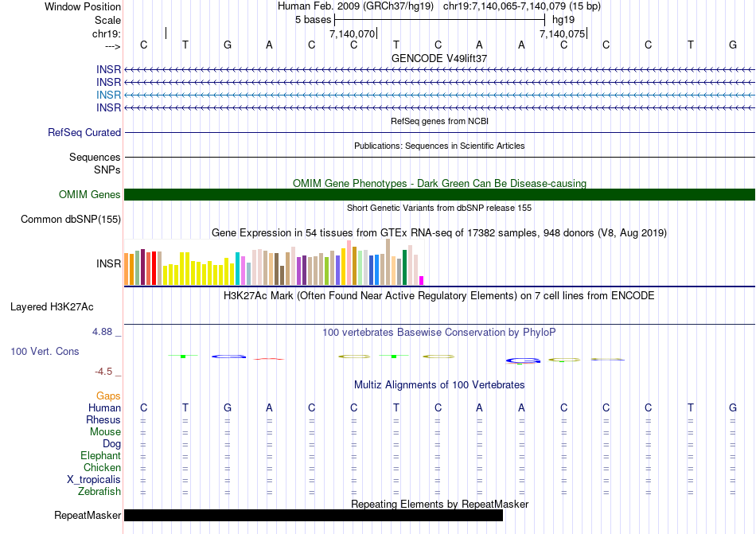Image resolution: width=756 pixels, height=534 pixels.
Task: Select the RepeatMasker track label
Action: pyautogui.click(x=87, y=516)
